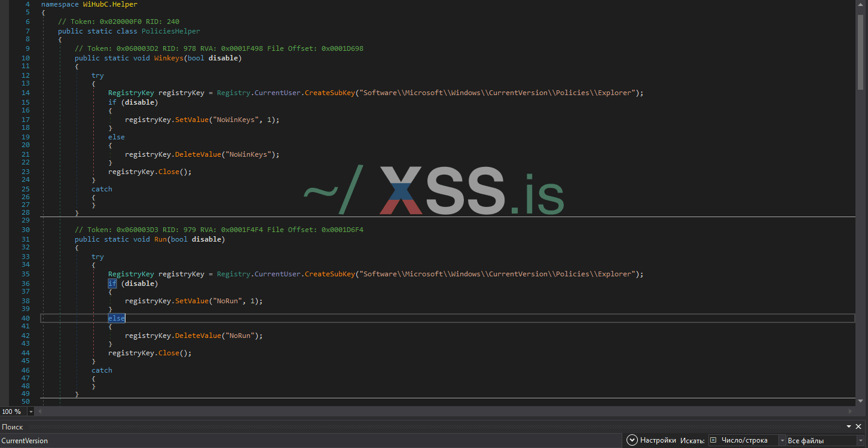This screenshot has height=448, width=868.
Task: Click the PoliciesHelper class name
Action: [x=170, y=31]
